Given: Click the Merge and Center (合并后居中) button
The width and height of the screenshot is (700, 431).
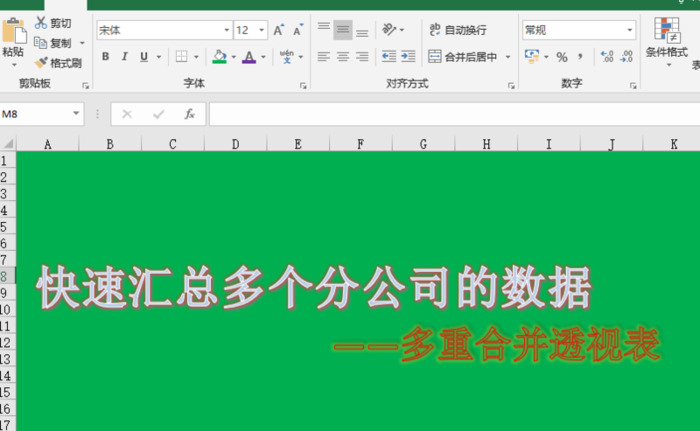Looking at the screenshot, I should (463, 57).
